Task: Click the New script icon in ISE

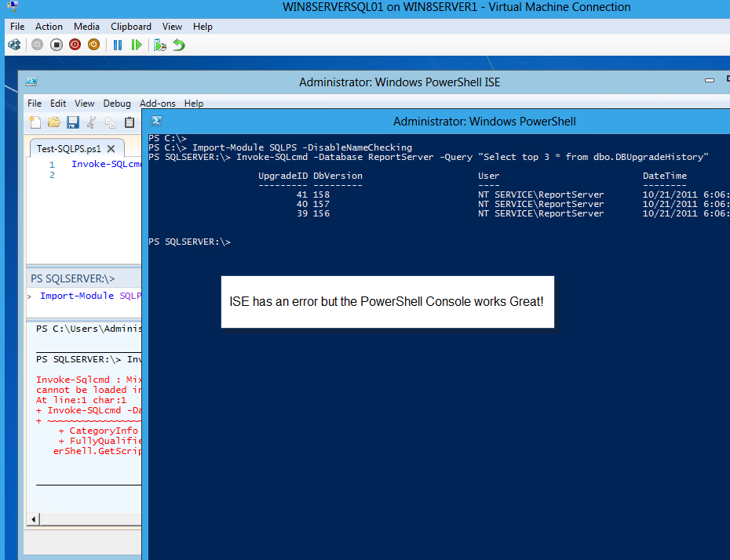Action: [x=35, y=122]
